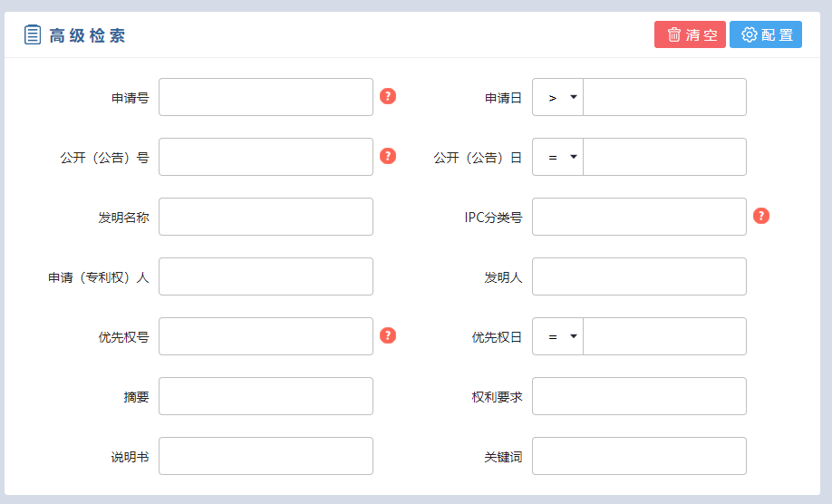This screenshot has height=504, width=832.
Task: Click the 关键词 input field
Action: point(639,456)
